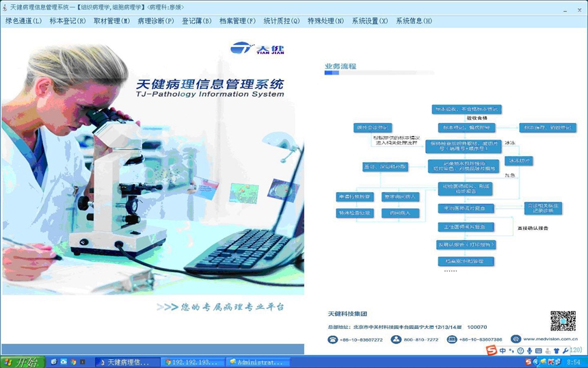The width and height of the screenshot is (588, 368).
Task: Click the 8:54 clock in the tray
Action: (574, 363)
